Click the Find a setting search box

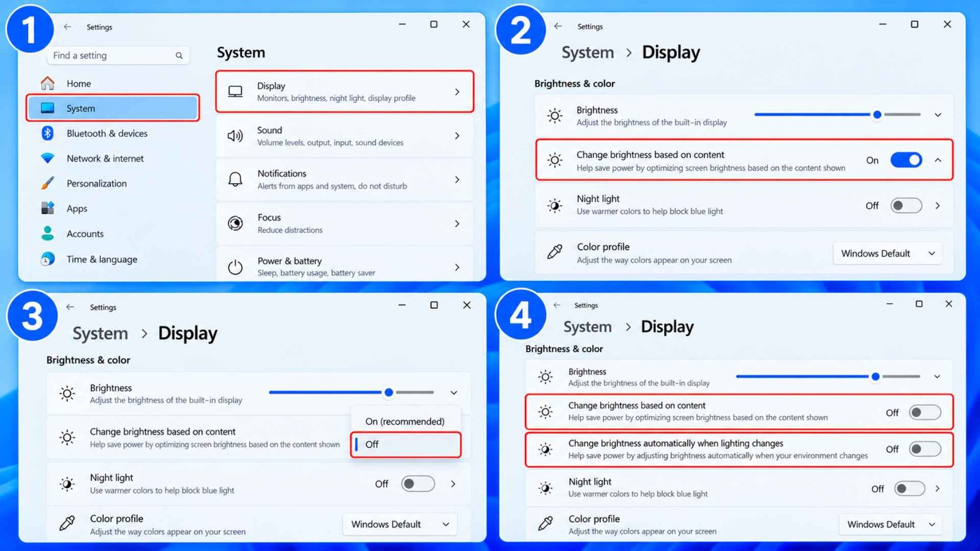point(118,55)
